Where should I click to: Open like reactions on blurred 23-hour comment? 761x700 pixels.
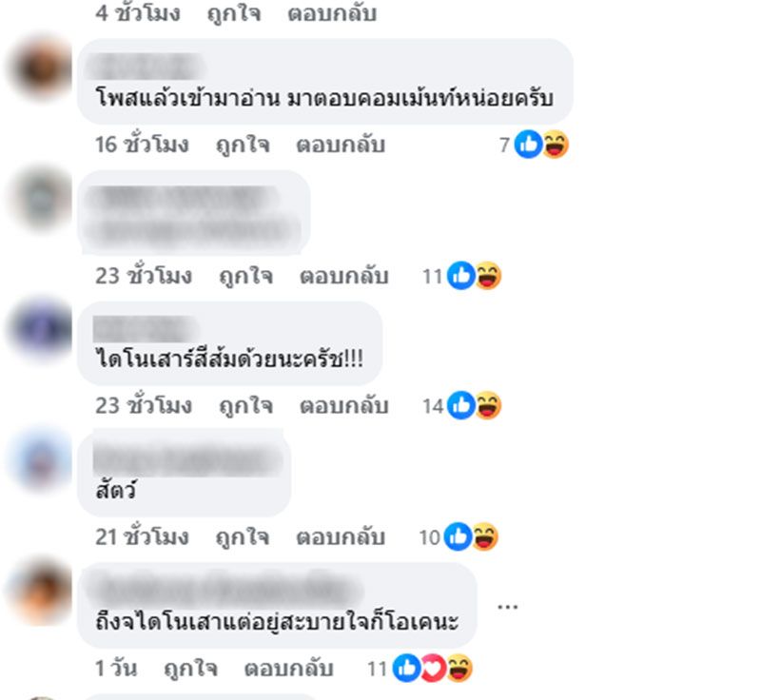click(460, 276)
